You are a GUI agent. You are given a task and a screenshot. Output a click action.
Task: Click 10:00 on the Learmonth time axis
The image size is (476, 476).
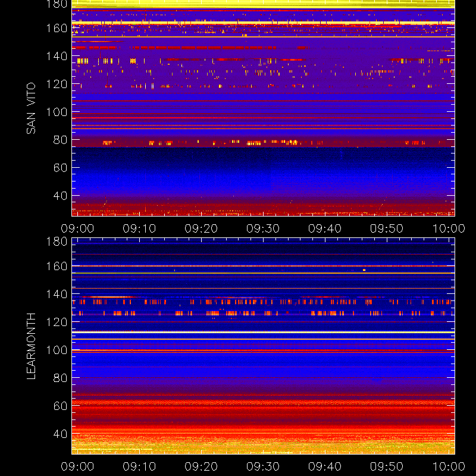(x=449, y=466)
